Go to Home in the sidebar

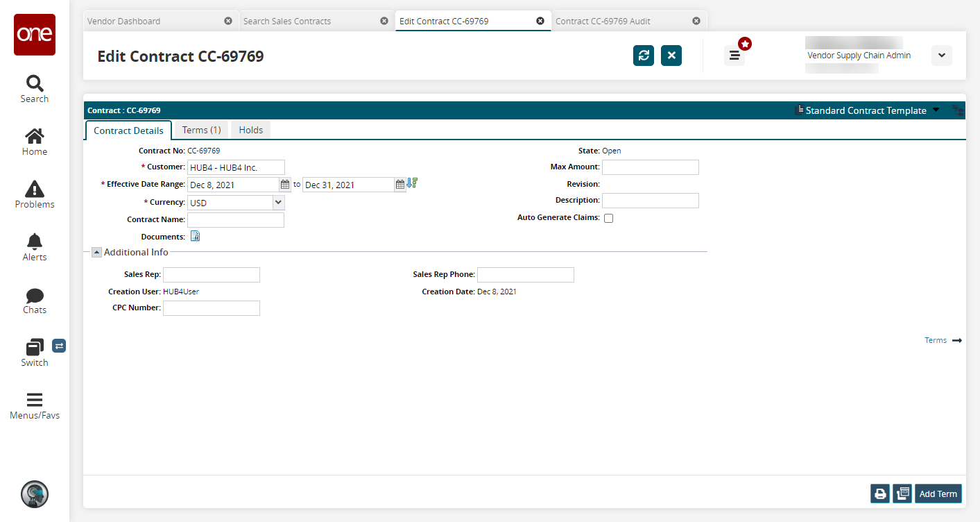[35, 142]
